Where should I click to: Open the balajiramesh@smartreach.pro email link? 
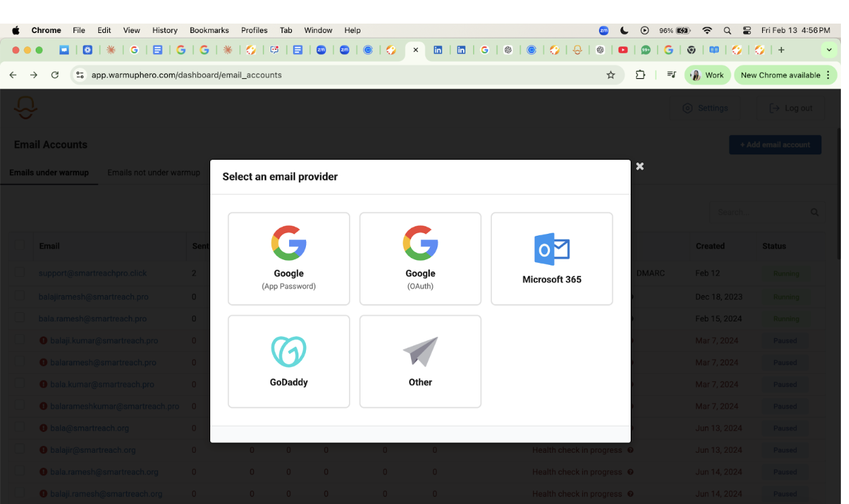(x=94, y=296)
